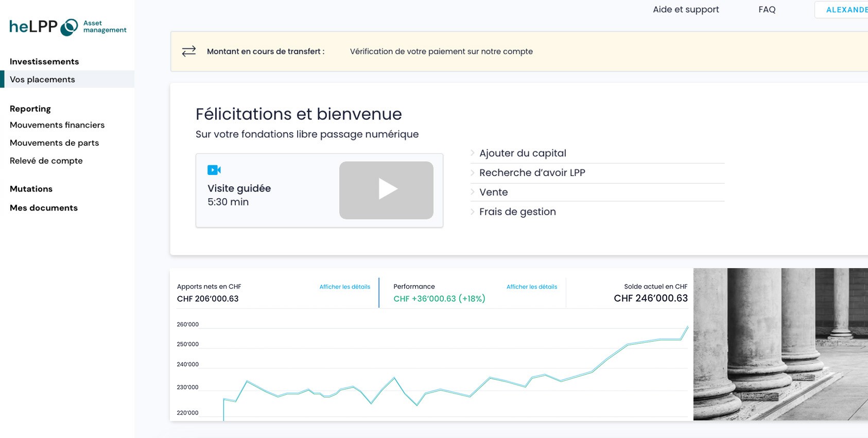868x438 pixels.
Task: Click Afficher les détails for Apports nets
Action: click(344, 287)
